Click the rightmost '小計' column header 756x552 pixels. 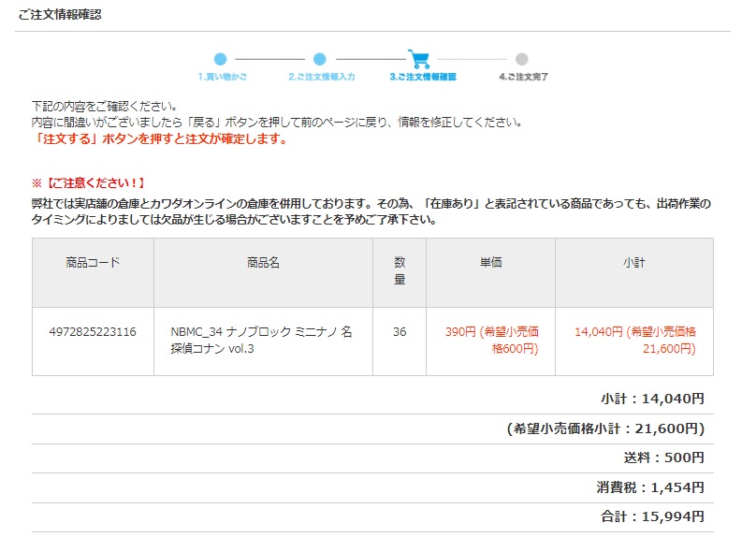click(633, 263)
